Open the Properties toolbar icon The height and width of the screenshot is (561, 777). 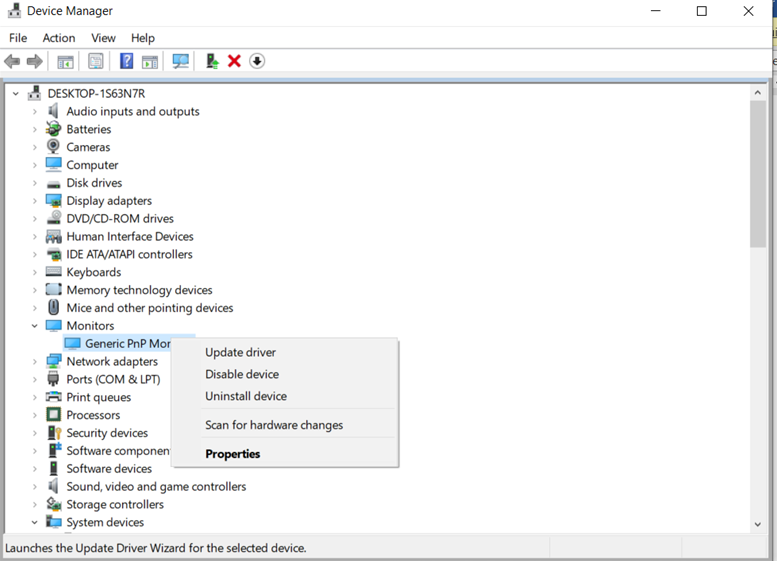pos(96,61)
